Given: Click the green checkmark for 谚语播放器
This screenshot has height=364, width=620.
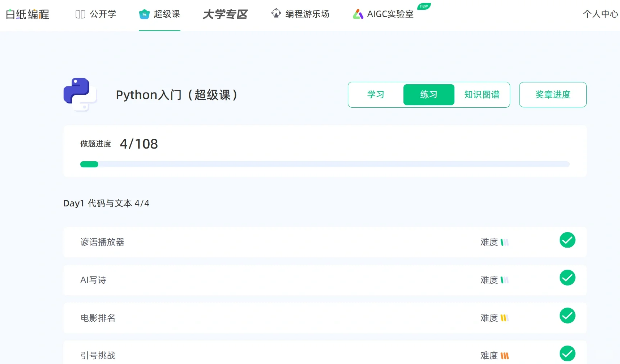Looking at the screenshot, I should tap(567, 240).
